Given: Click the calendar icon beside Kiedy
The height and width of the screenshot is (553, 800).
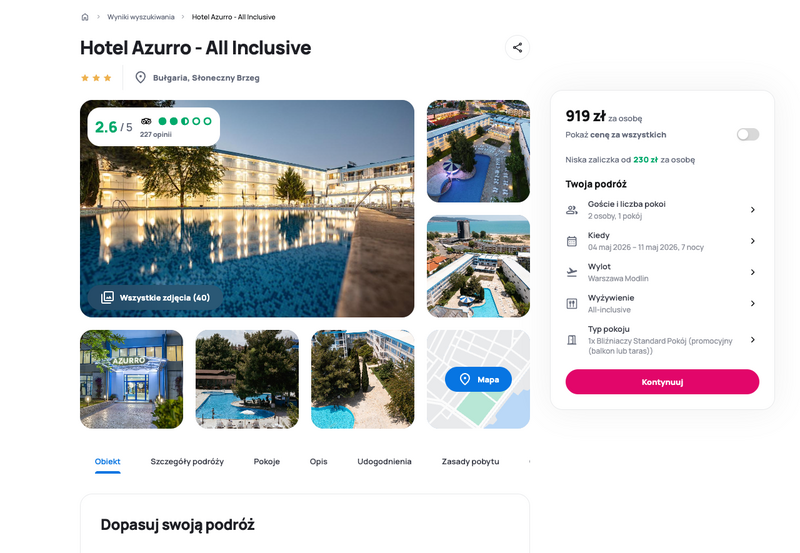Looking at the screenshot, I should (572, 241).
